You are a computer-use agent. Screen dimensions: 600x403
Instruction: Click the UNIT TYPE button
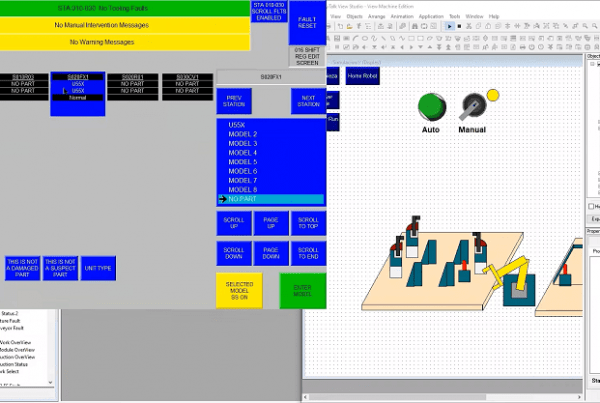click(x=98, y=268)
